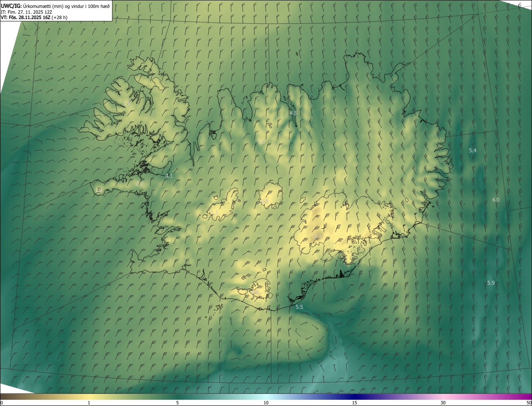532x406 pixels.
Task: Click the 50 label on color scale
Action: [x=529, y=403]
